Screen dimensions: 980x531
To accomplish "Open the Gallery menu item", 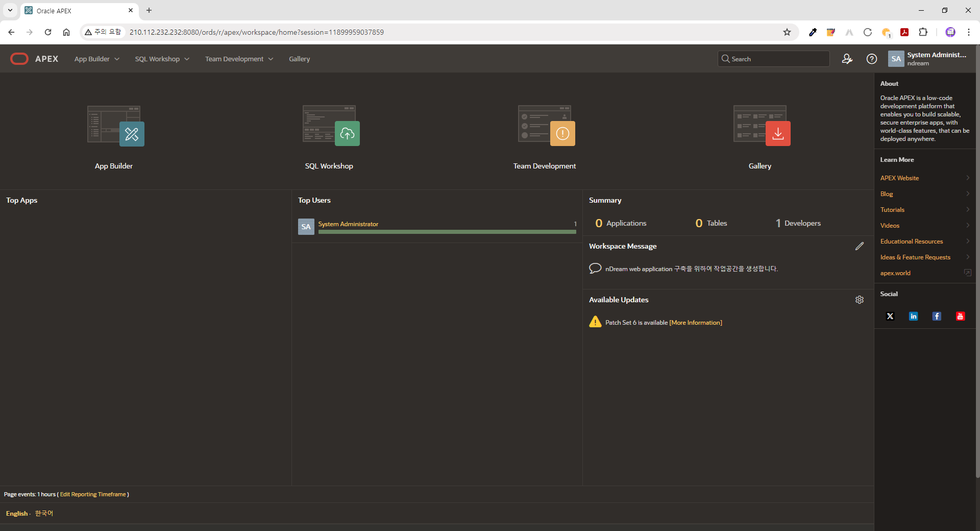I will click(300, 59).
